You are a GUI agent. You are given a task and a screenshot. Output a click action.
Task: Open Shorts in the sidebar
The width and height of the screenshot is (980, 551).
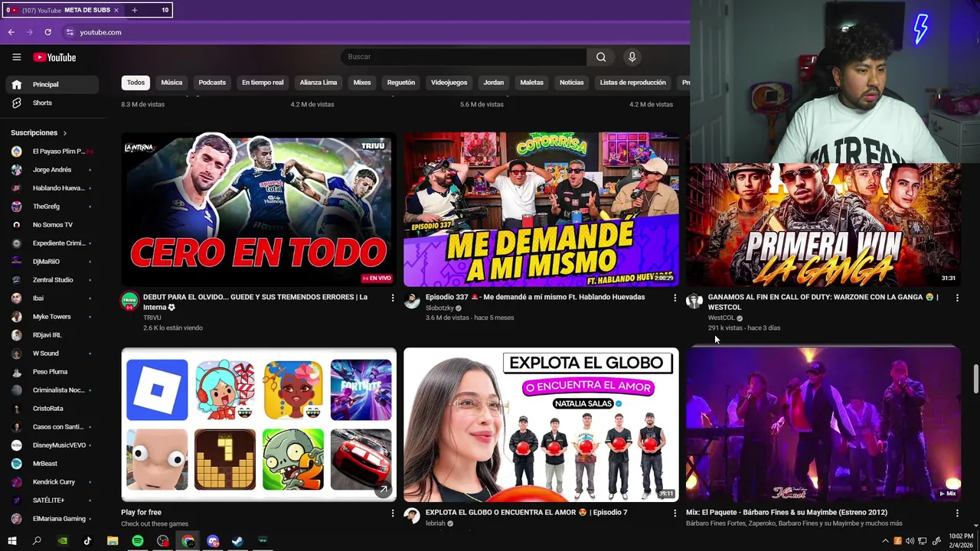52,103
